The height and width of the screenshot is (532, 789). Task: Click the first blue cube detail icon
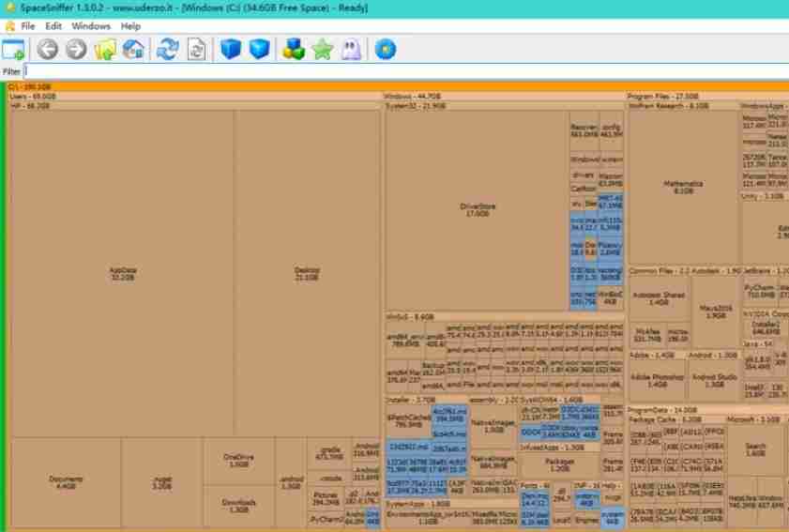coord(231,50)
